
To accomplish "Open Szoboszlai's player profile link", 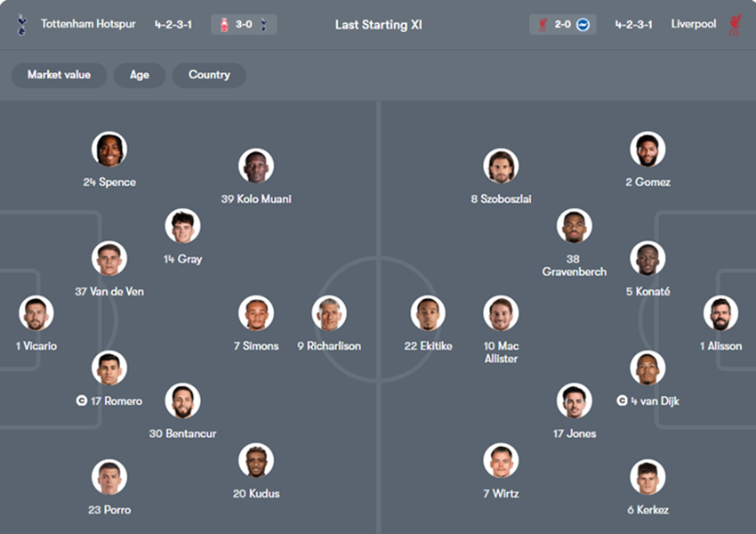I will click(501, 199).
